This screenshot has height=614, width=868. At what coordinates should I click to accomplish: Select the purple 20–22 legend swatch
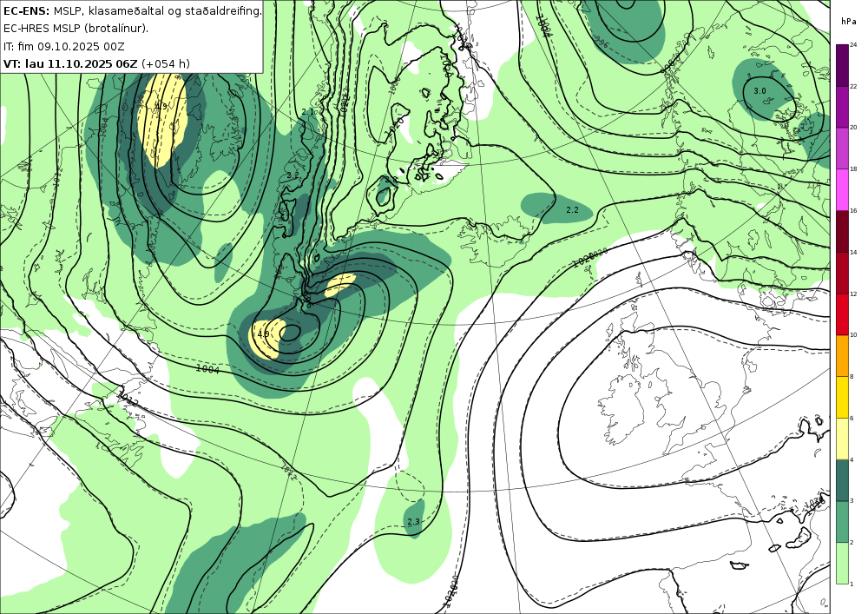[842, 106]
